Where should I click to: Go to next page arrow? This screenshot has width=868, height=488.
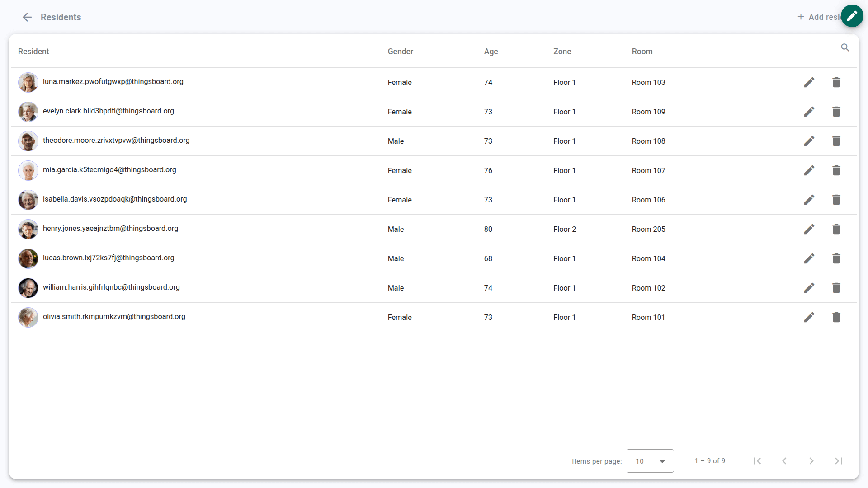tap(811, 461)
